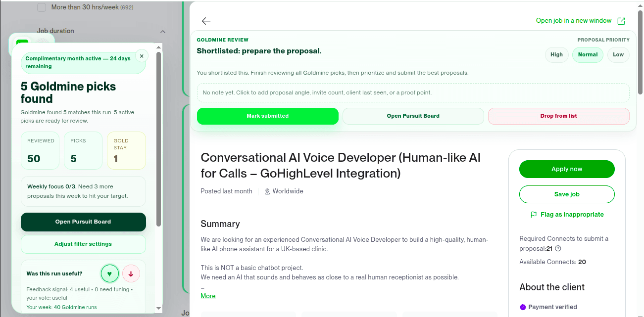The width and height of the screenshot is (644, 317).
Task: Open Pursuit Board from review banner
Action: 413,116
